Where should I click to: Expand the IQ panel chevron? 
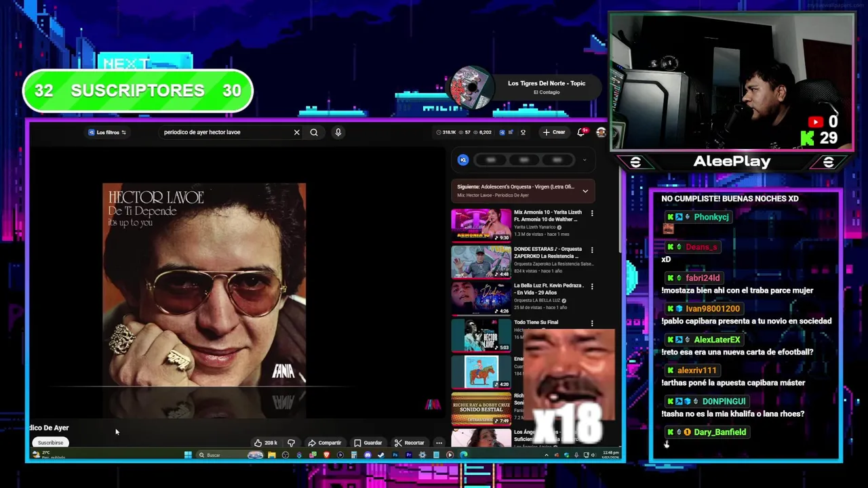585,160
